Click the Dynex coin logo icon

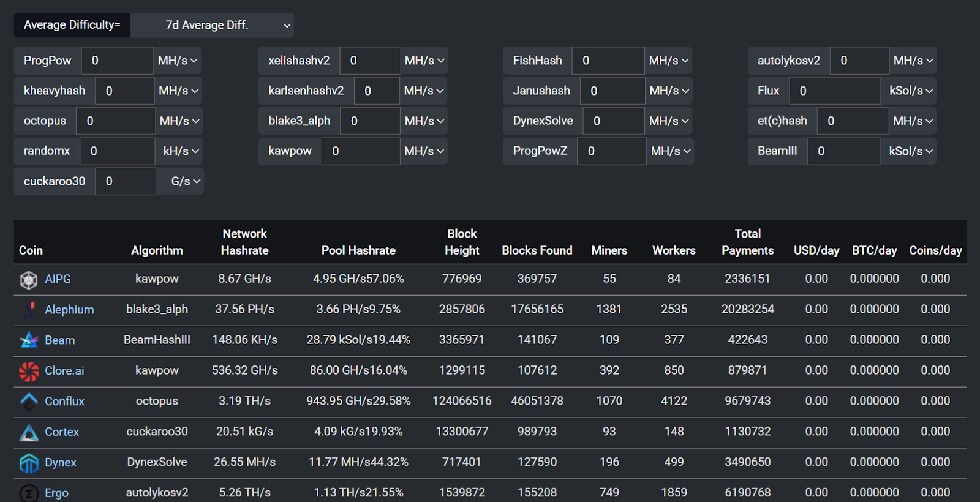click(29, 463)
